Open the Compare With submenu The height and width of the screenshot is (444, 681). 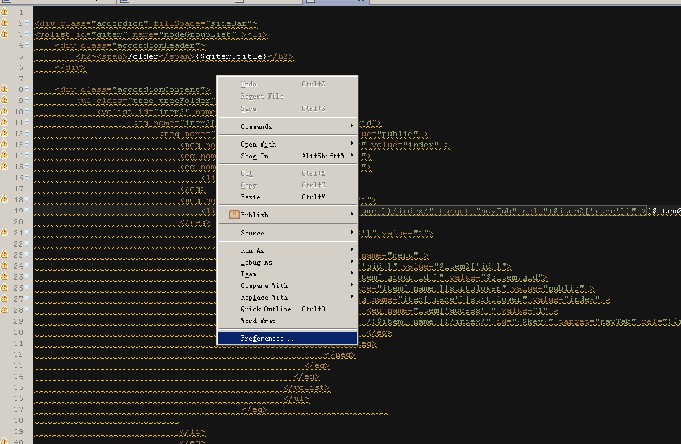pyautogui.click(x=288, y=285)
